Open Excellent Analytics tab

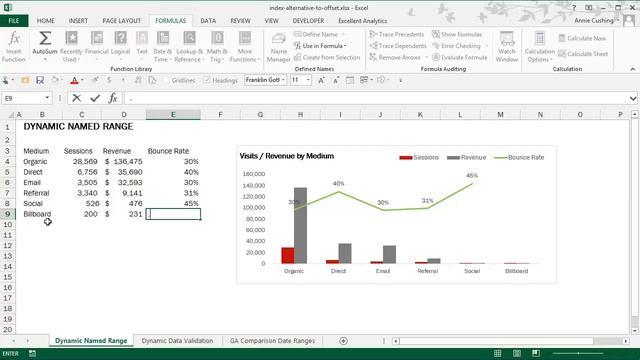click(362, 21)
